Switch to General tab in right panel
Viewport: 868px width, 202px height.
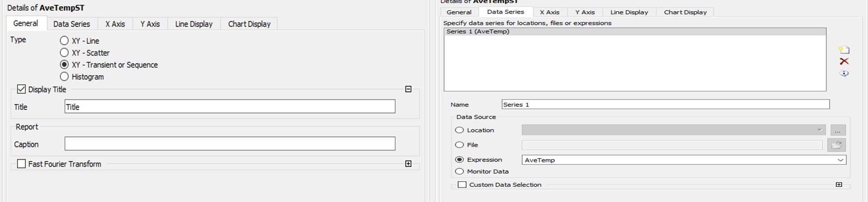(x=459, y=12)
